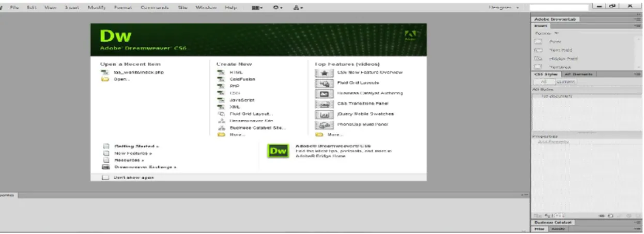Screen dimensions: 644x234
Task: Create a new ColdFusion document
Action: click(x=242, y=79)
